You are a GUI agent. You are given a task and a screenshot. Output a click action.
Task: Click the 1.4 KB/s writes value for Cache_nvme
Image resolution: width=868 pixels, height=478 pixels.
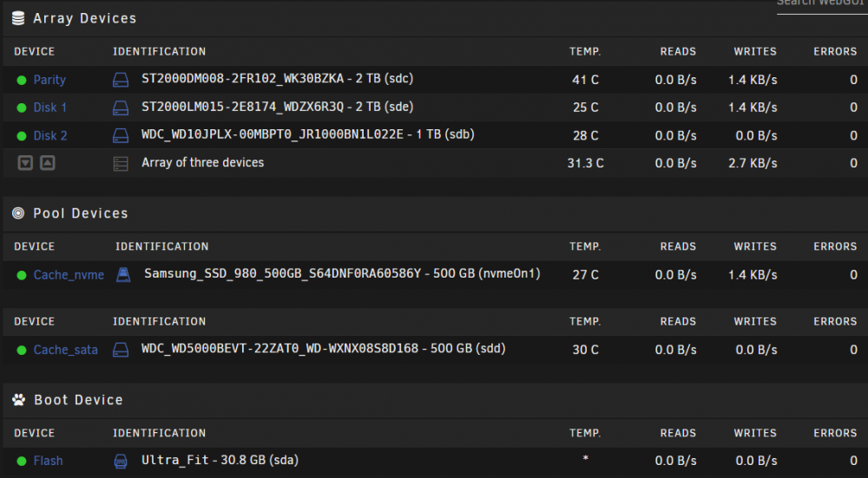[x=753, y=275]
